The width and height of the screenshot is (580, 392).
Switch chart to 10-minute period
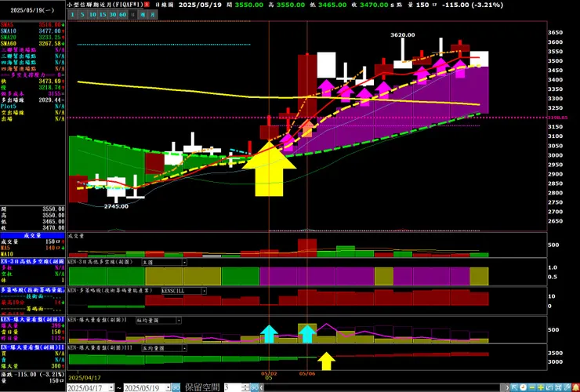92,14
